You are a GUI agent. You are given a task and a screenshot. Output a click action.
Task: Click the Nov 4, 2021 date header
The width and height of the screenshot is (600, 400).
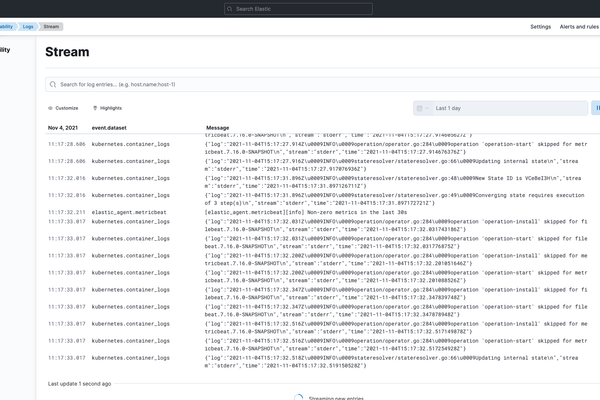tap(63, 128)
